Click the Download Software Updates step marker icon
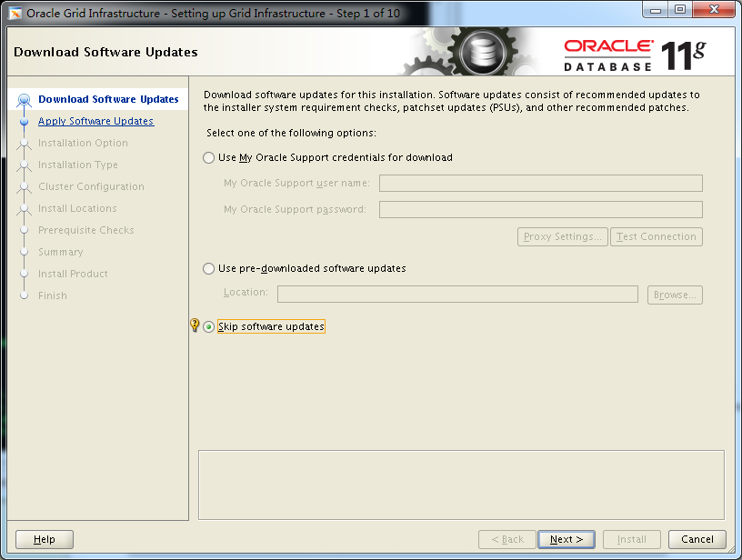 pos(25,100)
